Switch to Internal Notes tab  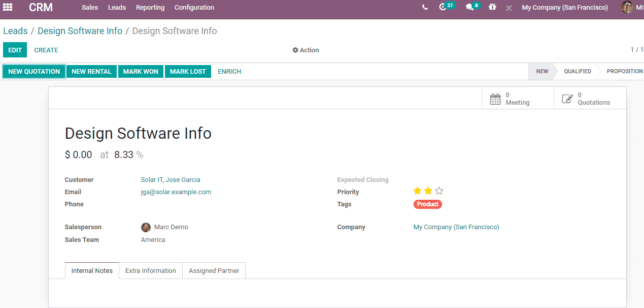point(92,271)
